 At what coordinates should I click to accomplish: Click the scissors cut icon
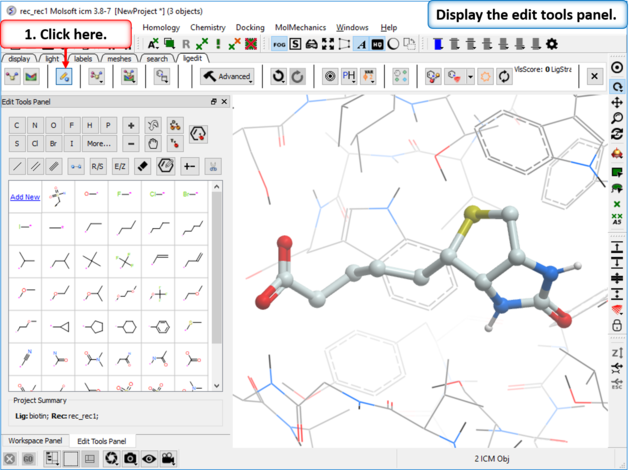(213, 166)
